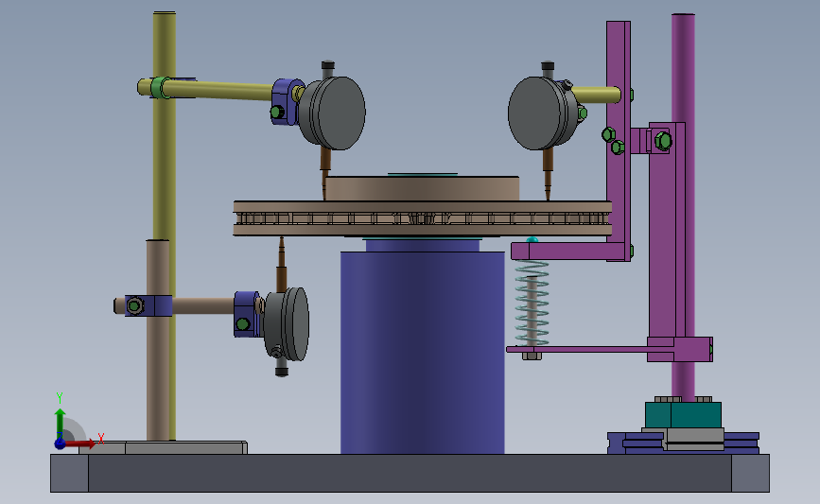Click the blue origin sphere of the coordinate triad
This screenshot has height=504, width=820.
point(61,443)
